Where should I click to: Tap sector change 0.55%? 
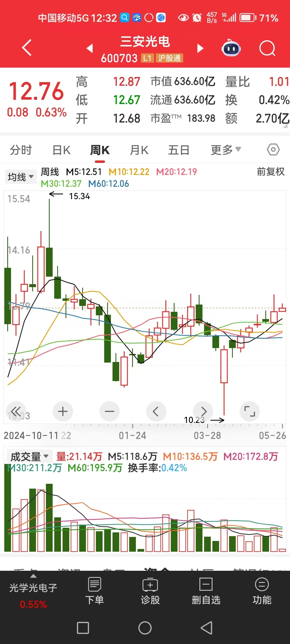33,605
